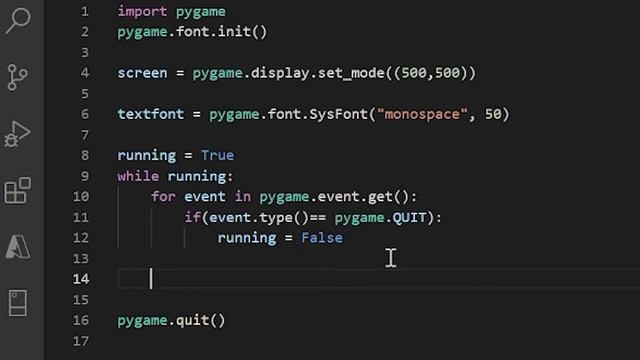
Task: Open the Source Control view
Action: coord(18,77)
